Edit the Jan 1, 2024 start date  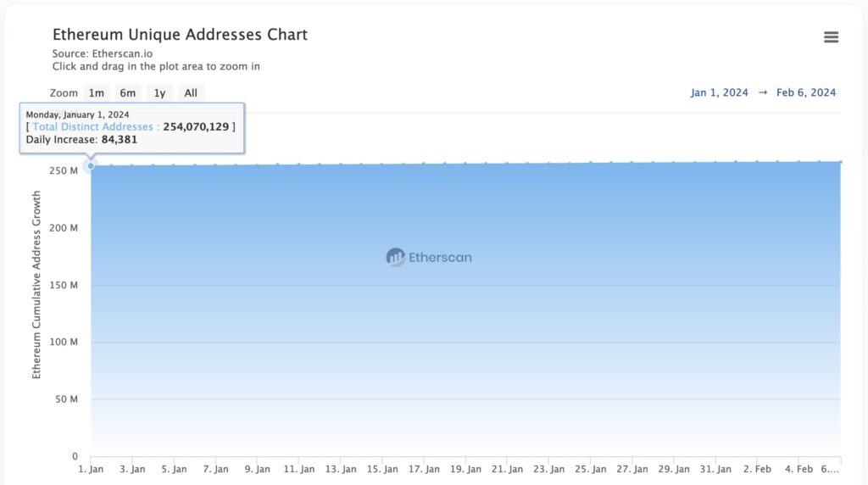click(x=719, y=92)
